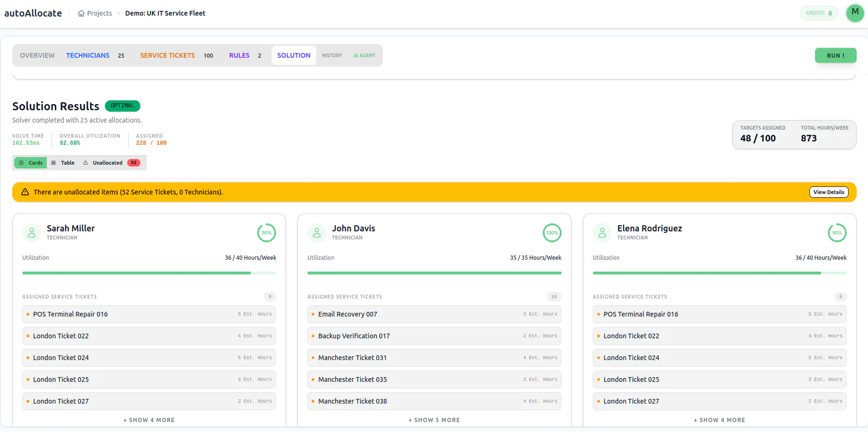Switch to Cards view

(x=31, y=163)
